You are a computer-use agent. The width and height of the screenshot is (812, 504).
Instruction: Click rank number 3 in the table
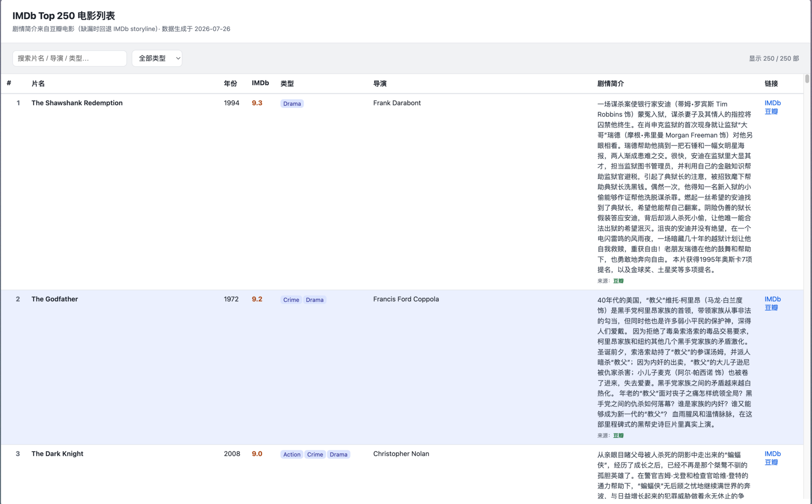(18, 454)
